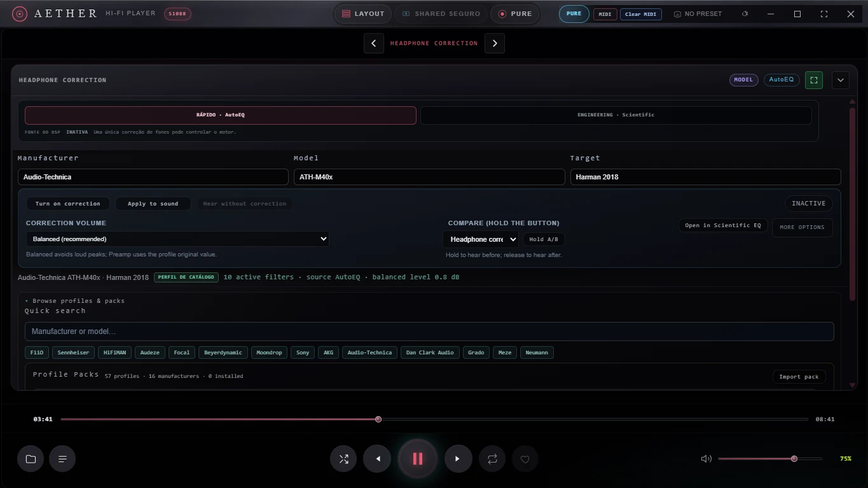This screenshot has height=488, width=868.
Task: Filter by Audeze chip
Action: pyautogui.click(x=150, y=352)
